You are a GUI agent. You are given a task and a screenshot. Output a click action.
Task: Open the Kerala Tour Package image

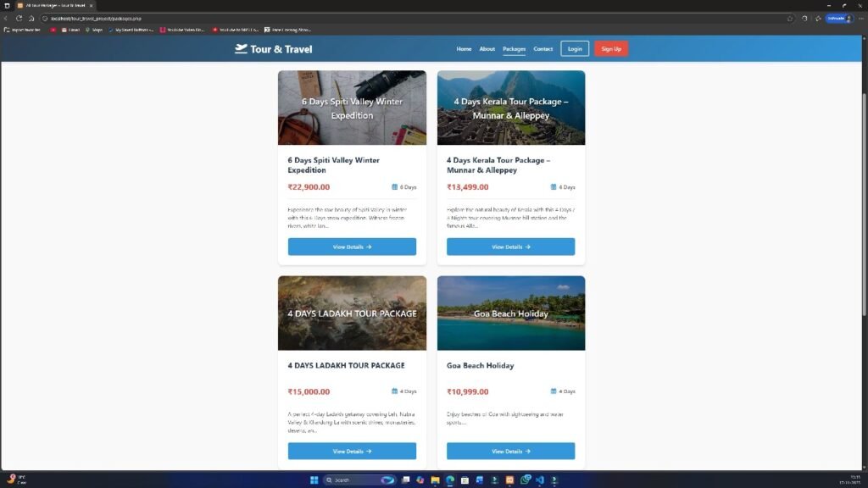point(511,108)
